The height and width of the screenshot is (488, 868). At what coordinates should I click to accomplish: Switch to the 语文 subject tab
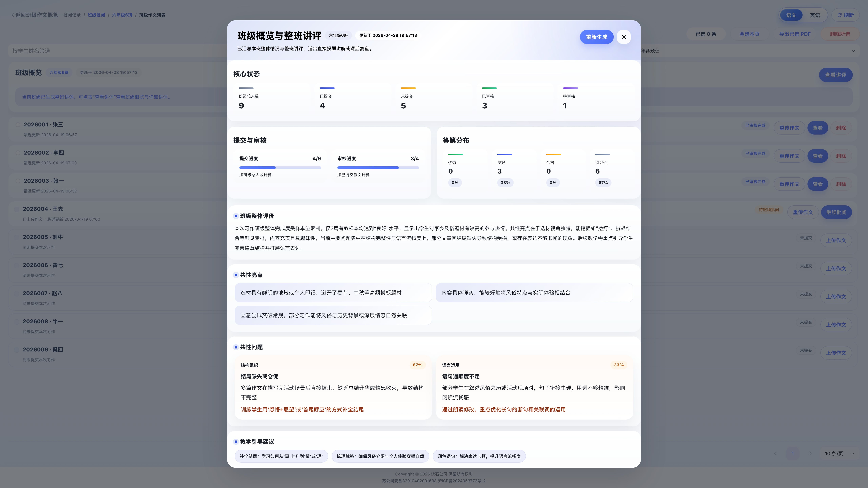coord(791,15)
